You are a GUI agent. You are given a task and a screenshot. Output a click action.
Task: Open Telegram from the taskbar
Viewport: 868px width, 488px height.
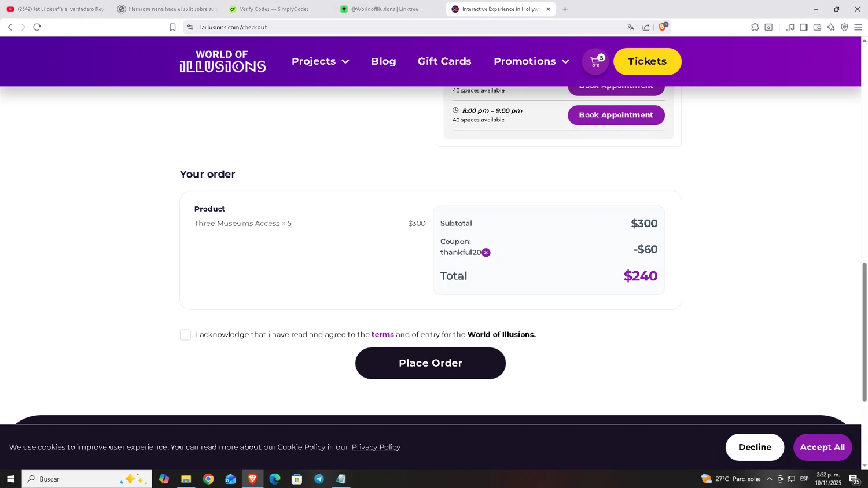[x=319, y=479]
